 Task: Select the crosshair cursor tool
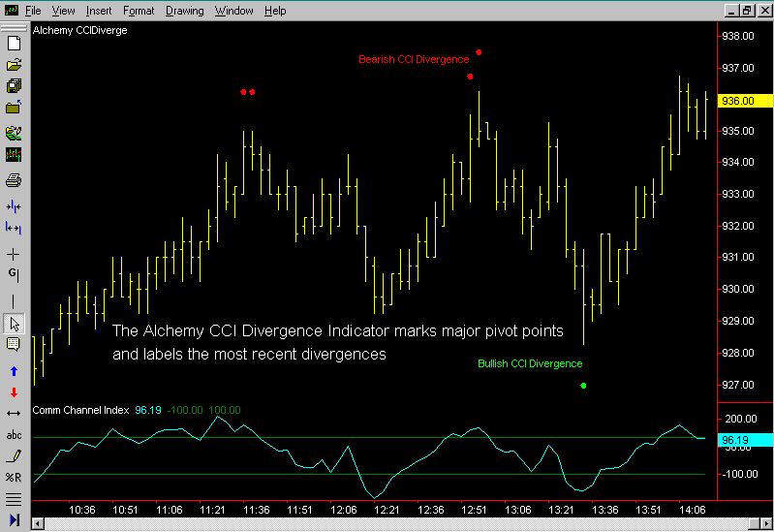click(x=14, y=255)
